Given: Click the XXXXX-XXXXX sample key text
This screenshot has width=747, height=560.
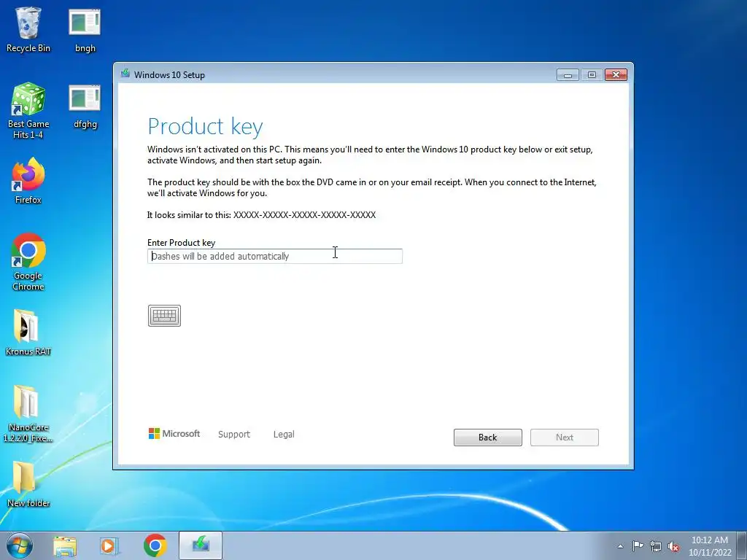Looking at the screenshot, I should pos(304,215).
